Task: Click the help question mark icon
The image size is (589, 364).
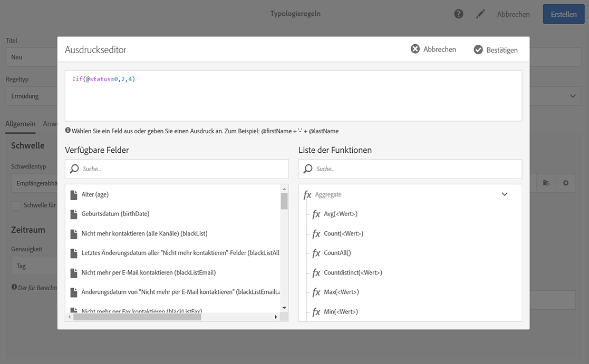Action: click(459, 14)
